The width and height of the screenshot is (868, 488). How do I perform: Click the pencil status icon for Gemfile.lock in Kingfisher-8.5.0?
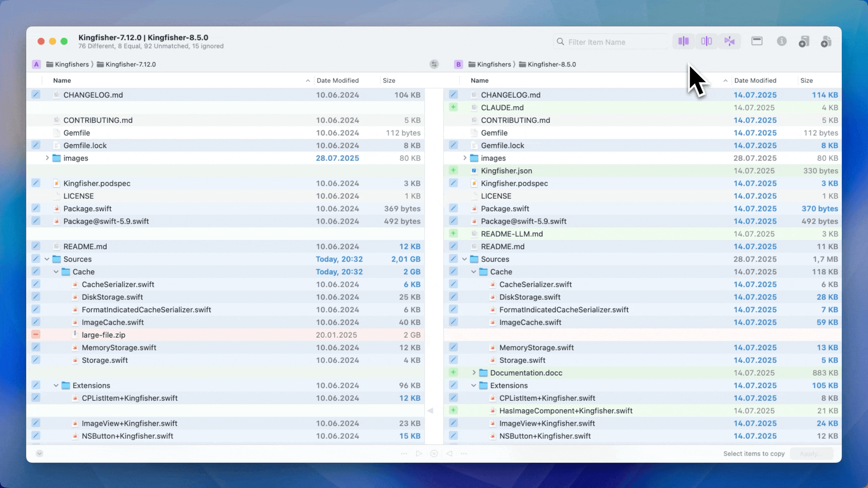point(453,145)
